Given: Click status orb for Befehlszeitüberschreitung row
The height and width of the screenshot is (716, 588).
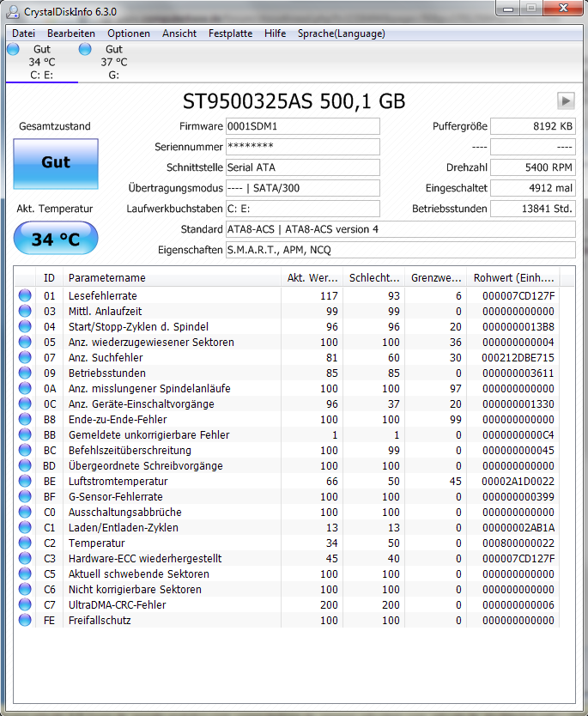Looking at the screenshot, I should coord(25,450).
